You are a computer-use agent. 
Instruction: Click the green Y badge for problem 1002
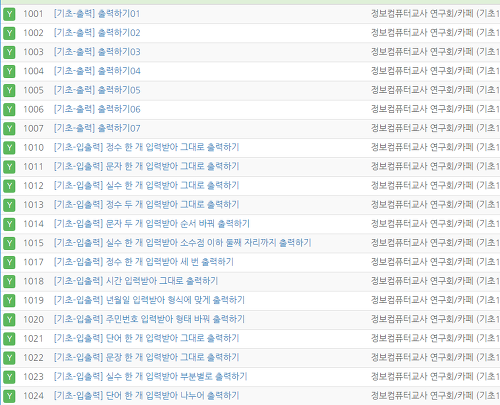point(9,33)
